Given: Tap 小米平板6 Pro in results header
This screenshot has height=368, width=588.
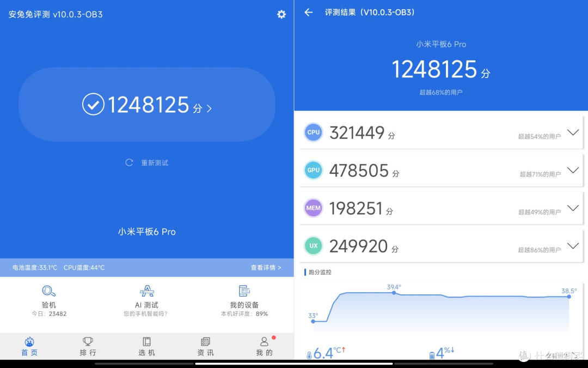Looking at the screenshot, I should [x=441, y=44].
